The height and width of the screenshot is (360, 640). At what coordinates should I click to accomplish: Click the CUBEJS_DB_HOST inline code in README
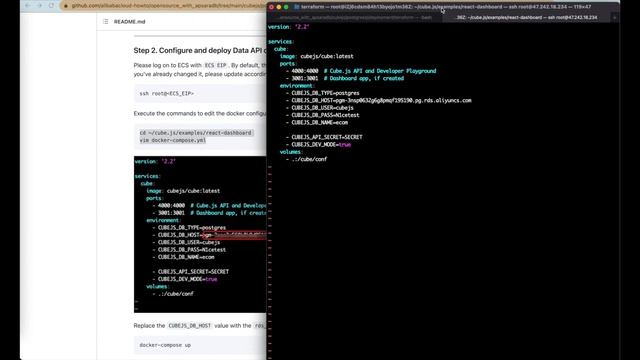coord(190,326)
